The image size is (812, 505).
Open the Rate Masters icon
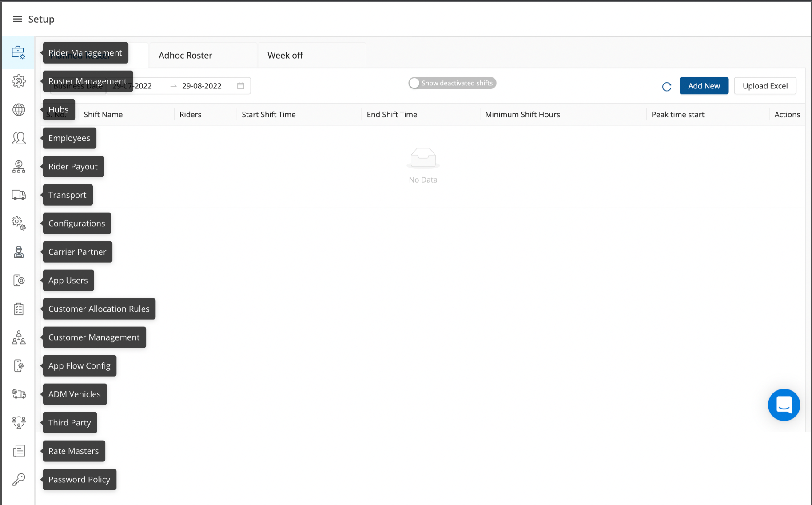pos(18,451)
